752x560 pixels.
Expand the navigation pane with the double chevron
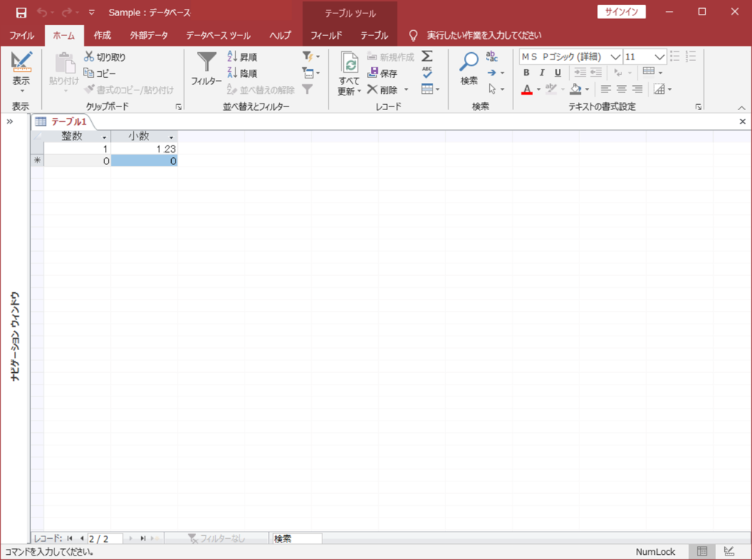point(10,121)
